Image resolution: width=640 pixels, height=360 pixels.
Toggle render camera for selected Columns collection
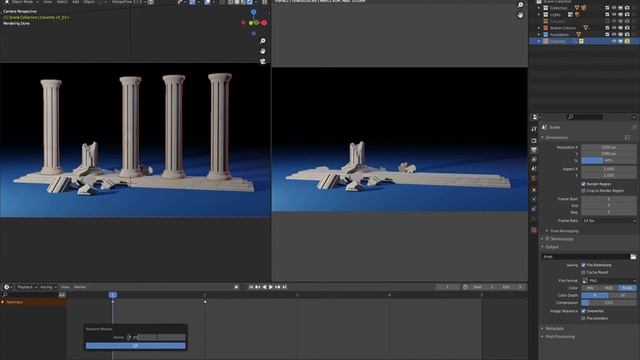pyautogui.click(x=627, y=41)
